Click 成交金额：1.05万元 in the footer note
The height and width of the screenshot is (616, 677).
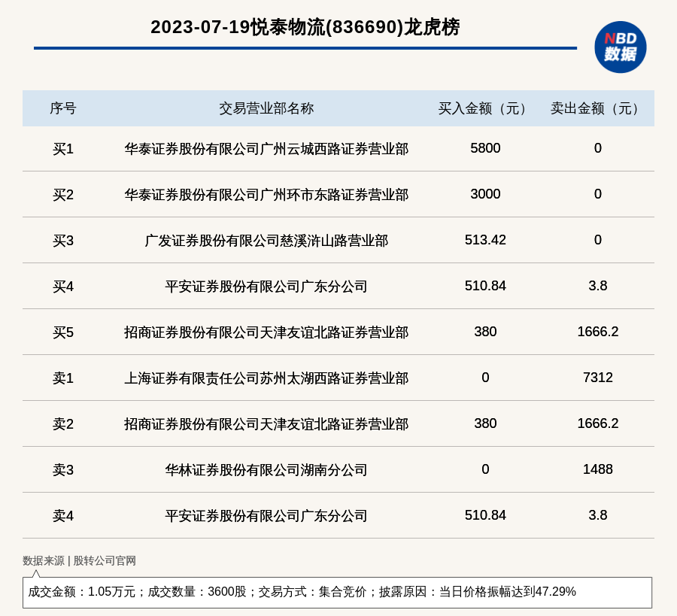click(82, 592)
